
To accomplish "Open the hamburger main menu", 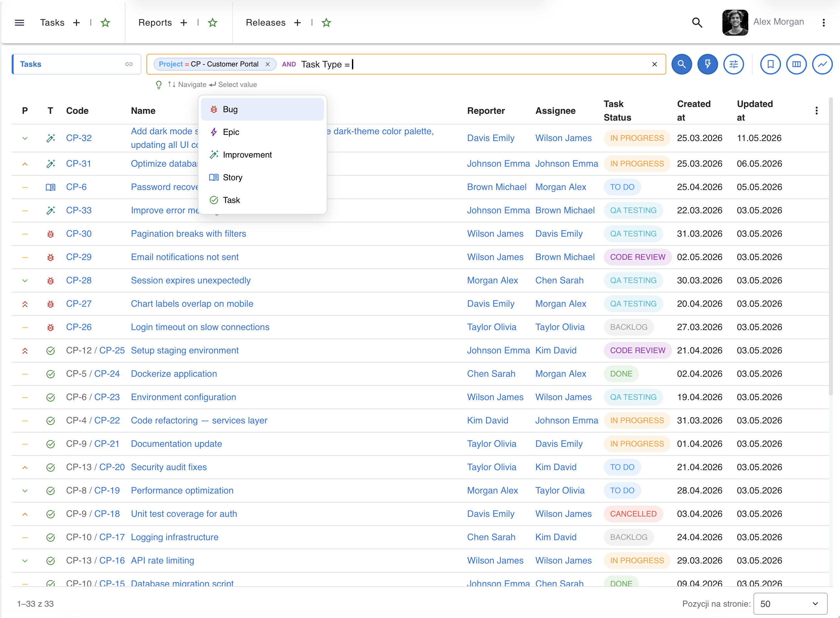I will pos(19,23).
